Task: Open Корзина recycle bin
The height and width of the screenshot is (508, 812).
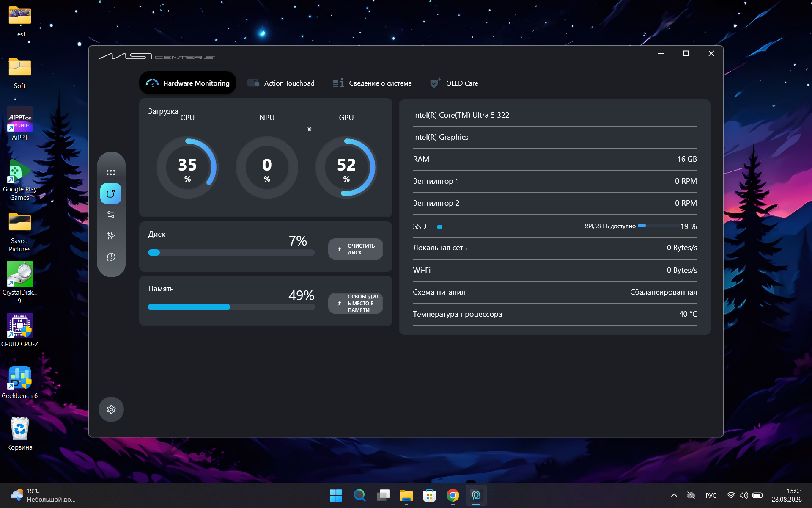Action: coord(20,434)
